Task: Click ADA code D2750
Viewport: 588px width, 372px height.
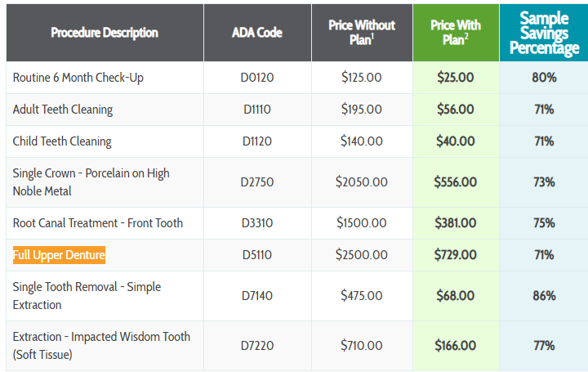Action: [x=257, y=182]
